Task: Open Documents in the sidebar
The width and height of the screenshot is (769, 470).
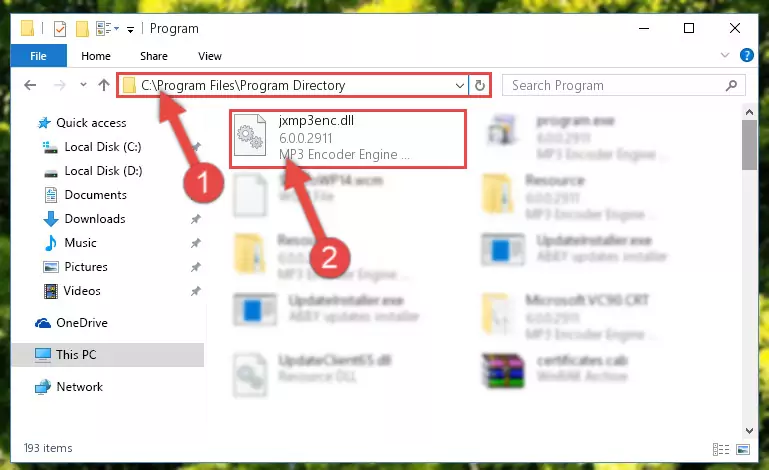Action: click(x=96, y=195)
